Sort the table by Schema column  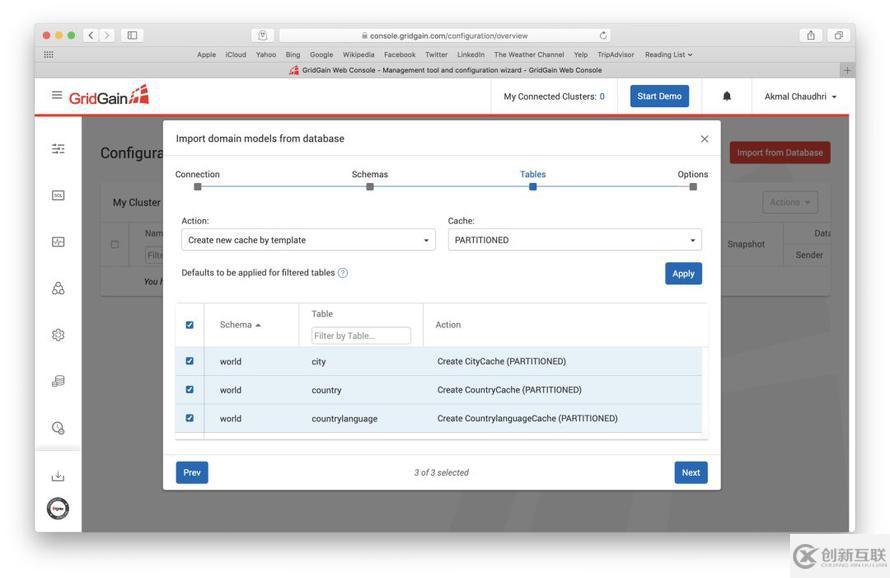(x=240, y=325)
